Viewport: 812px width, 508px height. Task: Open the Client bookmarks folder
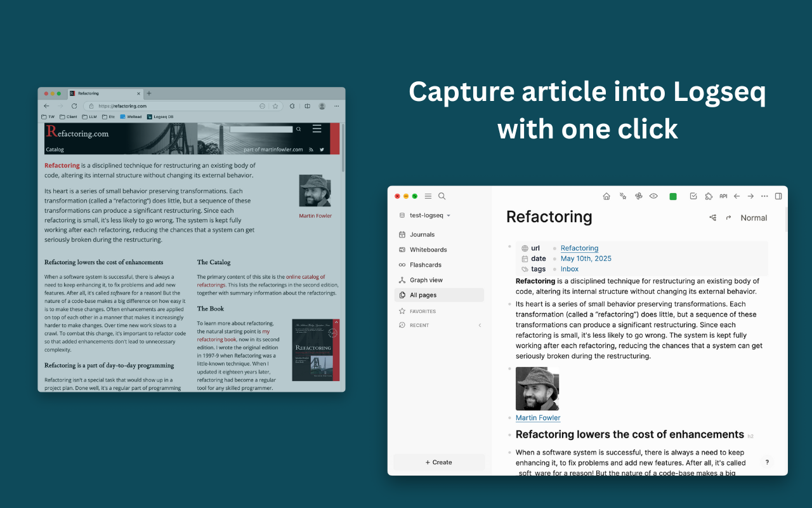[x=69, y=117]
